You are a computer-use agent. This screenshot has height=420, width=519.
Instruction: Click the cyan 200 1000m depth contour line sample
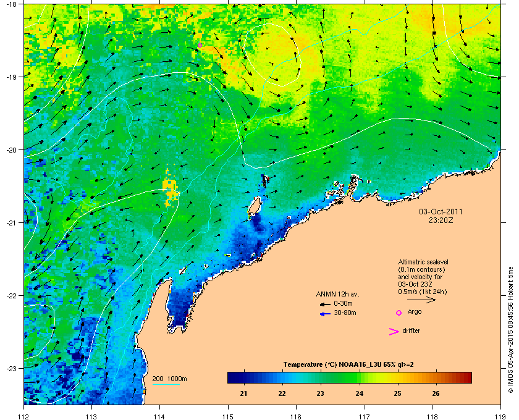166,385
